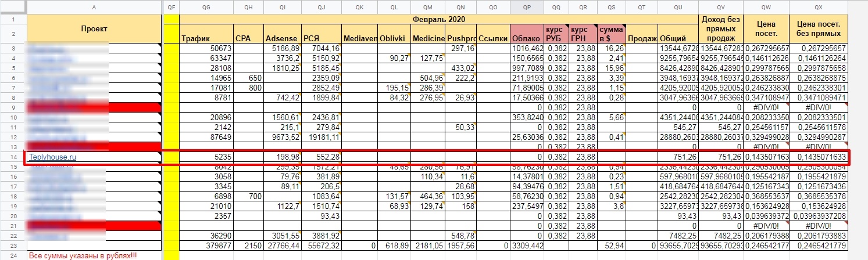Click sum in $ total 52,94
868x260 pixels.
[612, 245]
